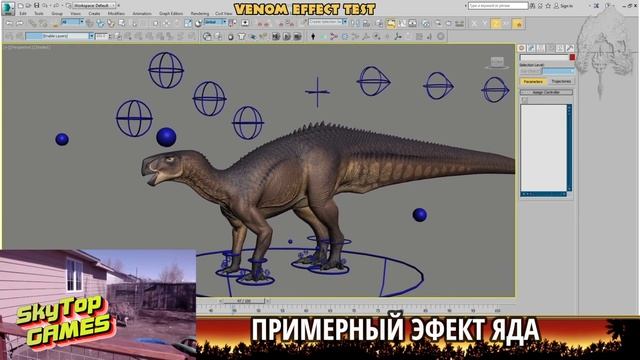Collapse the Assign Controller rollout

(x=546, y=92)
